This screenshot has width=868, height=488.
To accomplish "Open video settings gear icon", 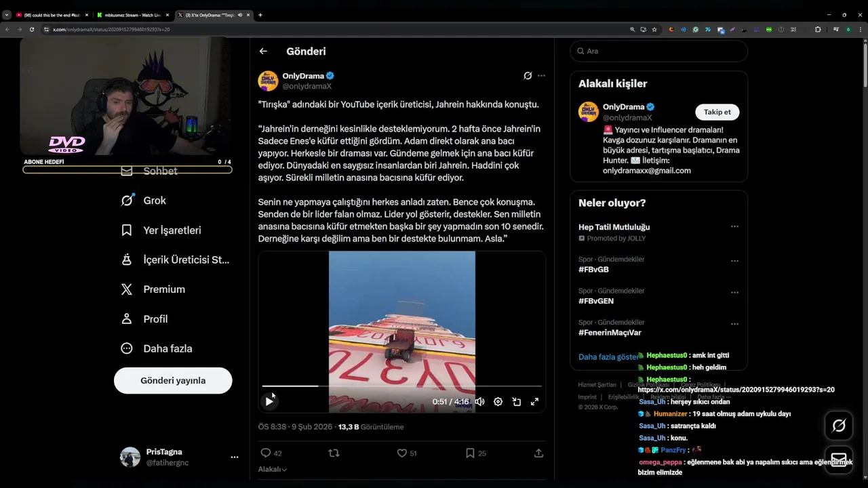I will (498, 401).
